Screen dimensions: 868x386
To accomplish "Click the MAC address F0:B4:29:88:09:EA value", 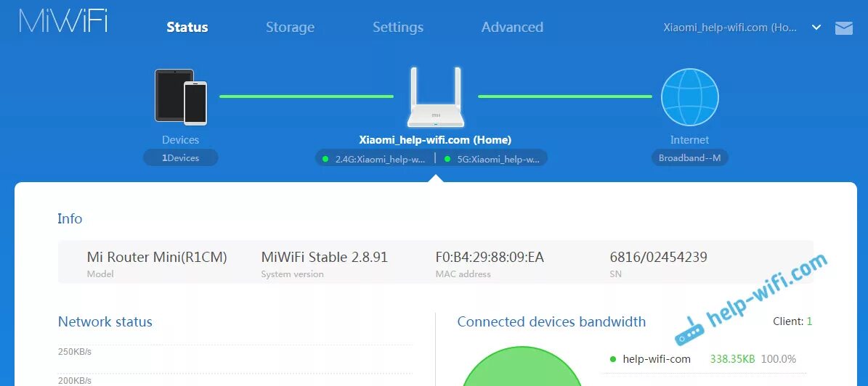I will tap(490, 258).
